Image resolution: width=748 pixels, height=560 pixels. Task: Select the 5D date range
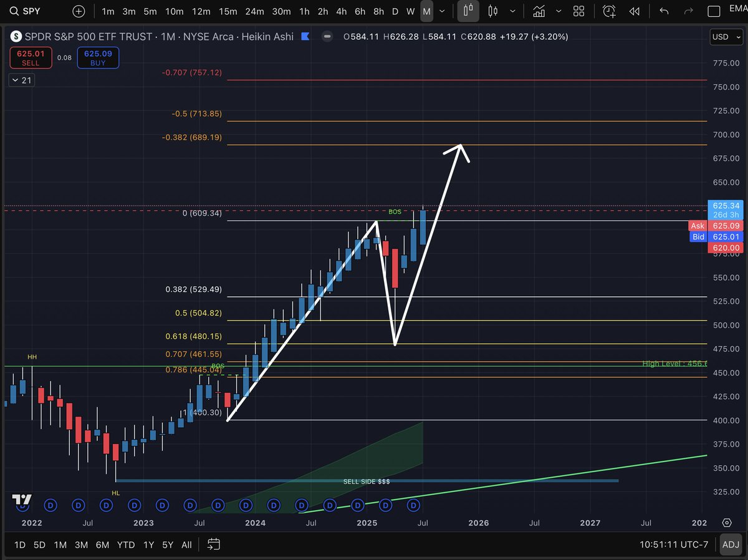pyautogui.click(x=39, y=544)
